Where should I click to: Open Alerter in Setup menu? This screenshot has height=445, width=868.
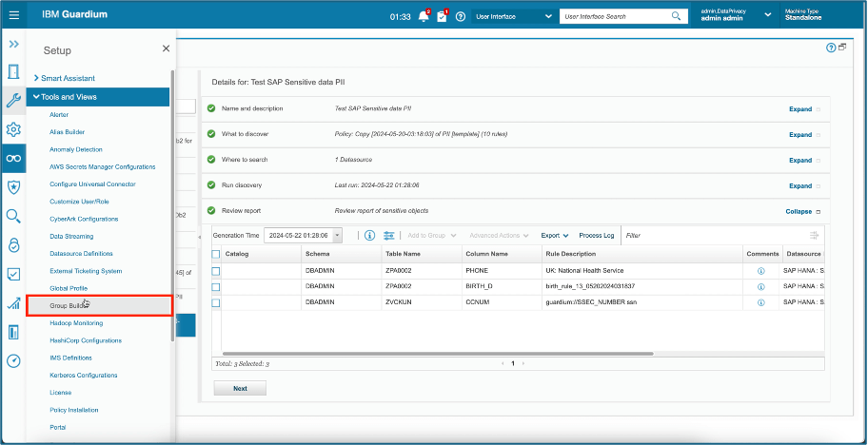59,114
